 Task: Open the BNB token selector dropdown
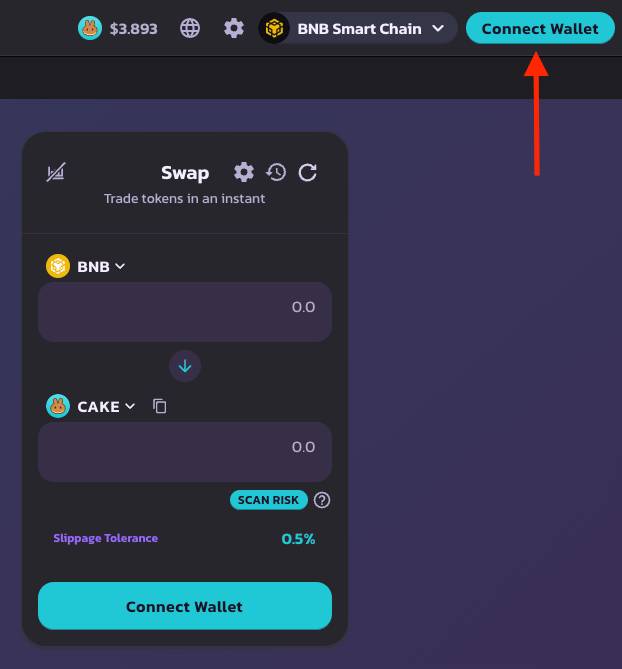coord(86,266)
